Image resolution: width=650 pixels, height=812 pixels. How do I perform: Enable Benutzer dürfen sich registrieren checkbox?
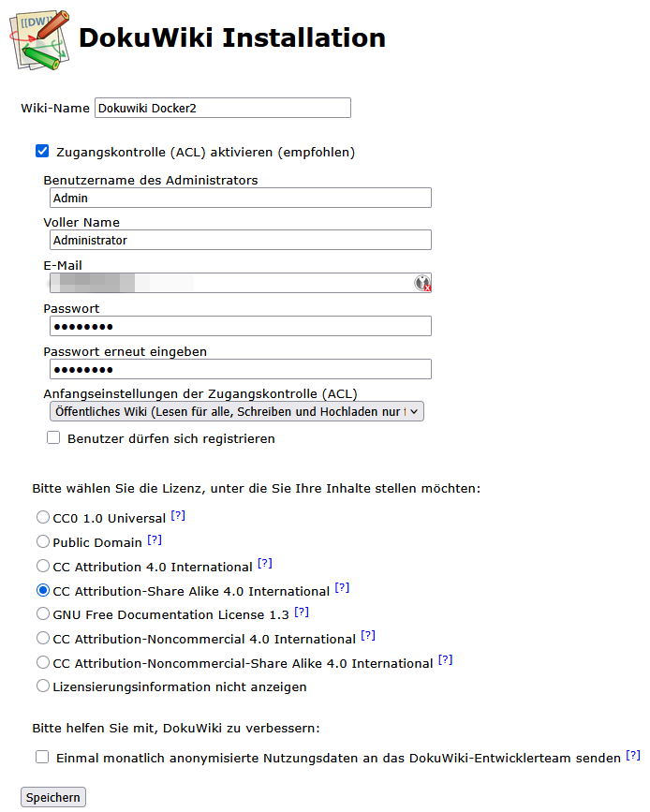coord(53,437)
